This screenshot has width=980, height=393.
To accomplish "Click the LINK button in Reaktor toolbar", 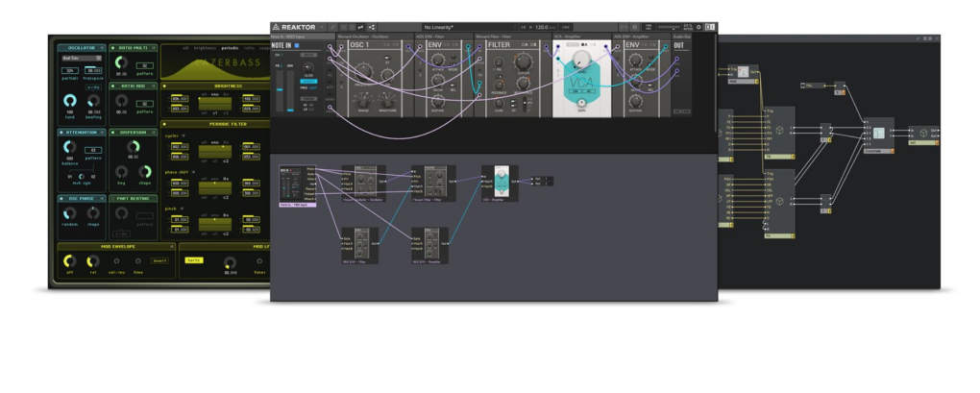I will 566,27.
